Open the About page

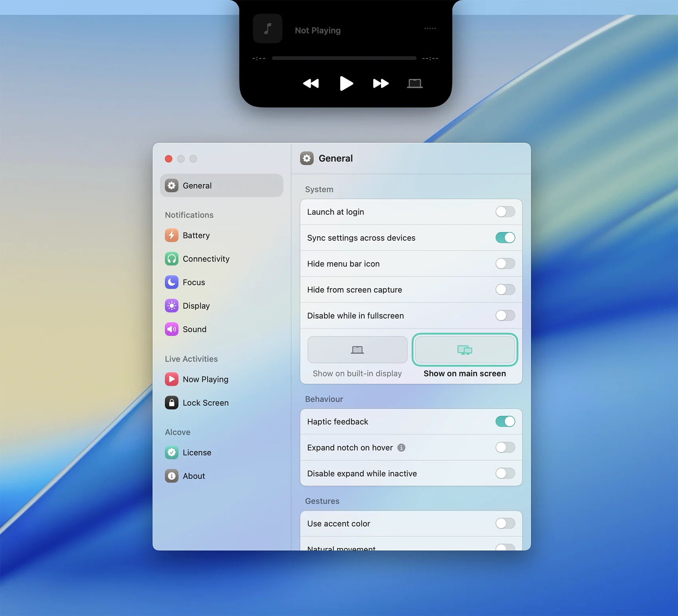point(193,476)
